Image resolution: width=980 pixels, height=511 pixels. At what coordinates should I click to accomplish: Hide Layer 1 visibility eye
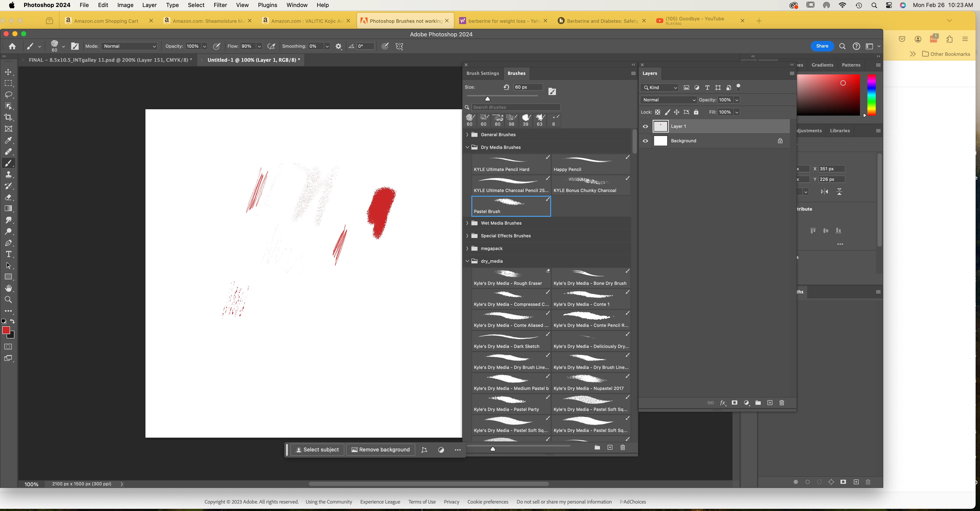pyautogui.click(x=646, y=127)
